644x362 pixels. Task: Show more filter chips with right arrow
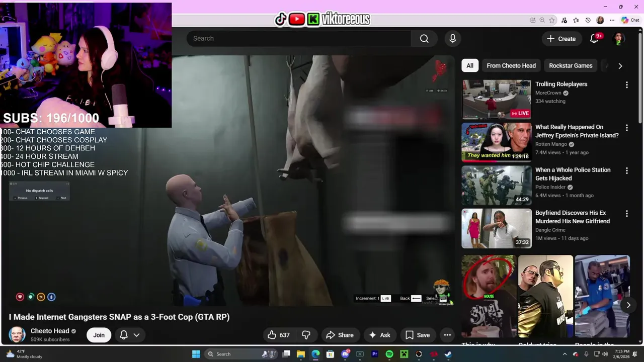[x=620, y=66]
